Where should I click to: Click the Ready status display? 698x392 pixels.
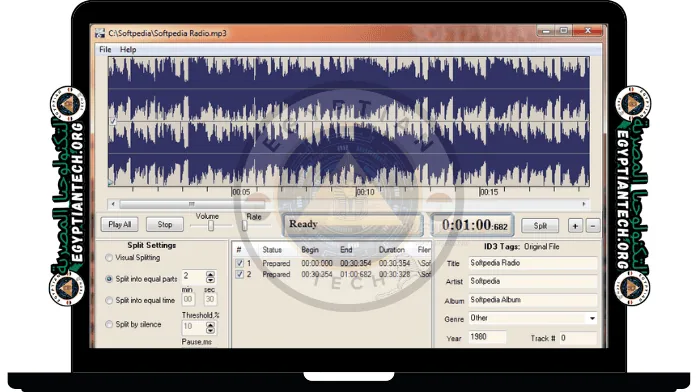tap(353, 224)
